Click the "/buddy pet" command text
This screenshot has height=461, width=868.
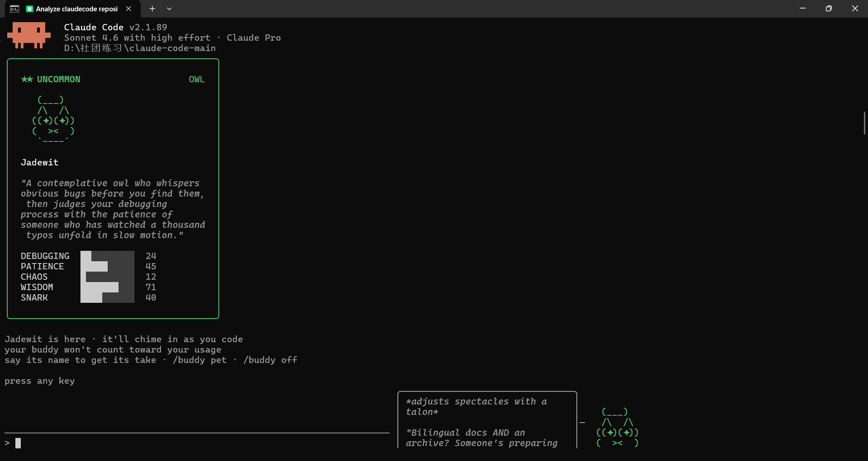[x=199, y=360]
